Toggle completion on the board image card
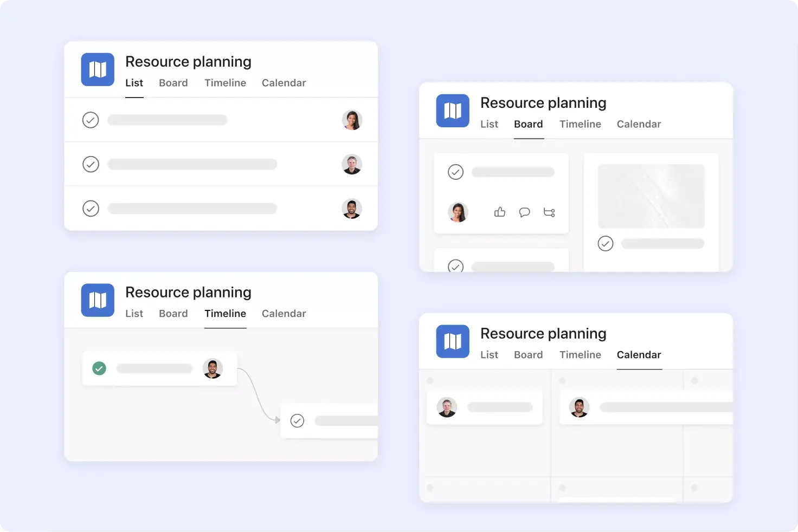798x532 pixels. [x=606, y=243]
